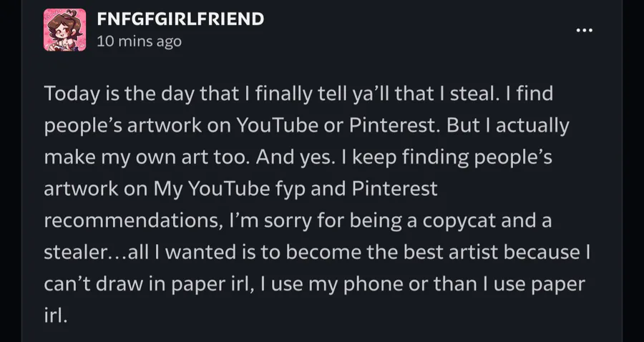Click the word "phone" in the post
Image resolution: width=644 pixels, height=342 pixels.
point(369,284)
